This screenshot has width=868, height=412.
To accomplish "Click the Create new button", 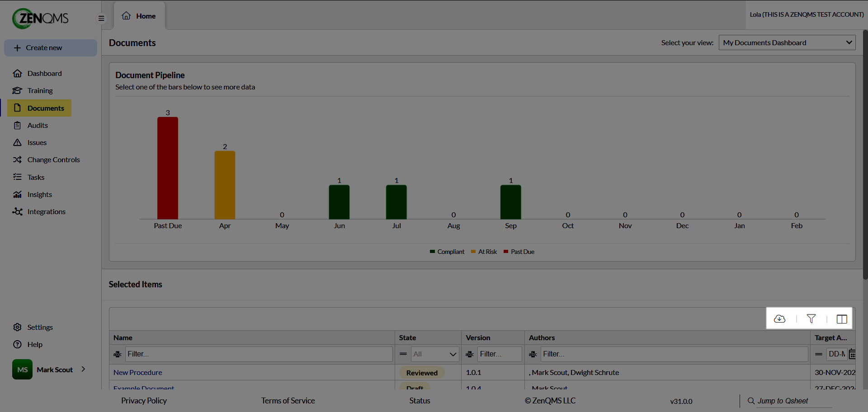I will pos(51,48).
